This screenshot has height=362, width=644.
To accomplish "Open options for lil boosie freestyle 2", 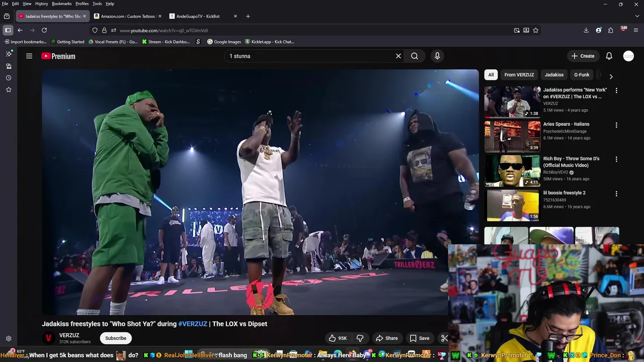I will pyautogui.click(x=616, y=194).
